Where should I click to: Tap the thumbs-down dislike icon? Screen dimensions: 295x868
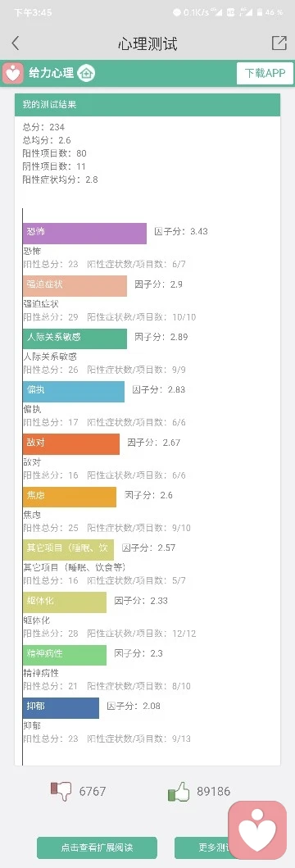(61, 791)
